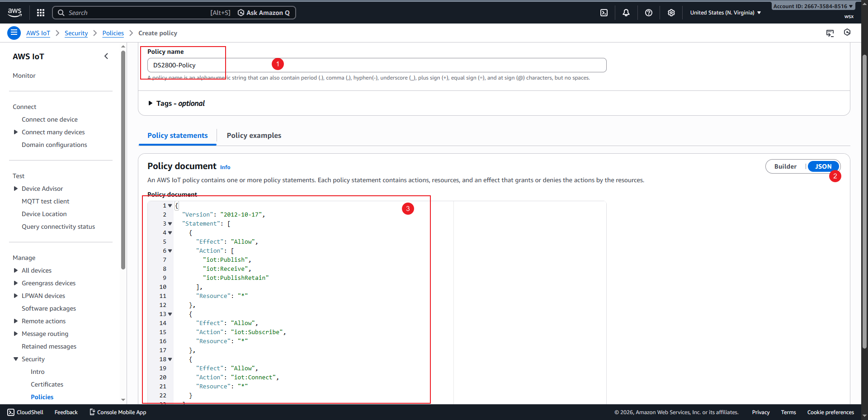Open the AWS services grid menu

tap(41, 13)
